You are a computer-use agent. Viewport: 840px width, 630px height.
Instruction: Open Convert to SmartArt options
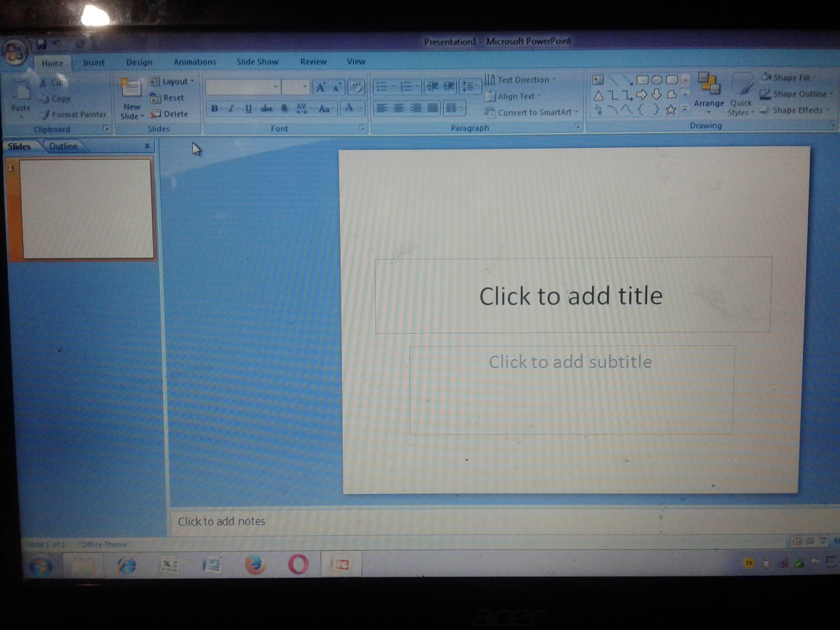531,112
